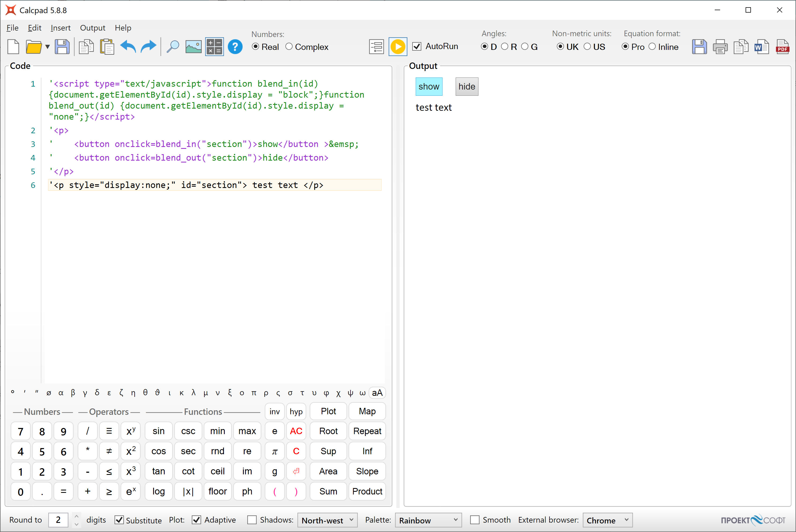Click the Round to digits input field
Viewport: 796px width, 532px height.
click(x=58, y=520)
